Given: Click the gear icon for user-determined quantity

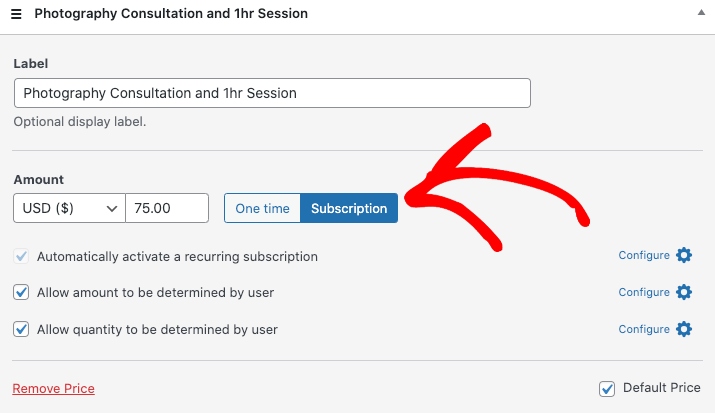Looking at the screenshot, I should (x=684, y=329).
